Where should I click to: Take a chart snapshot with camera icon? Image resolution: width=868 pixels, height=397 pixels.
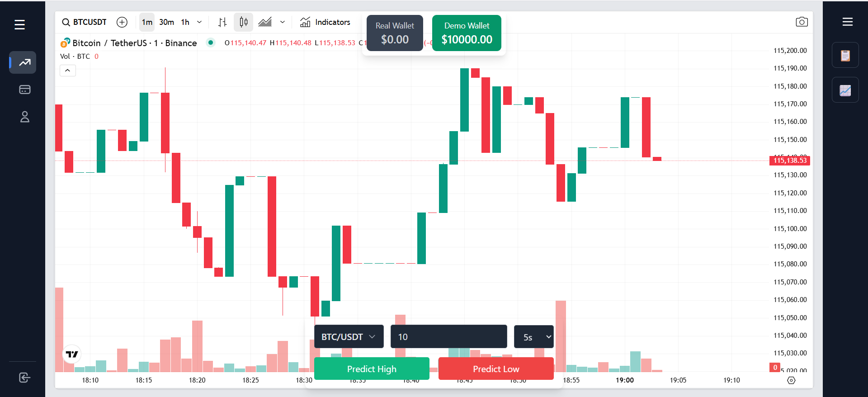click(802, 22)
